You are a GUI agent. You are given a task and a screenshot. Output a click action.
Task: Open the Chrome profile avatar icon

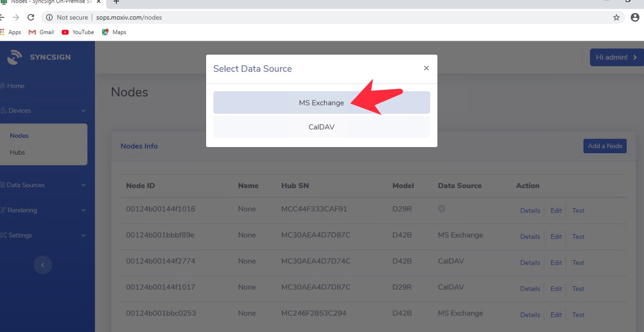[x=635, y=17]
